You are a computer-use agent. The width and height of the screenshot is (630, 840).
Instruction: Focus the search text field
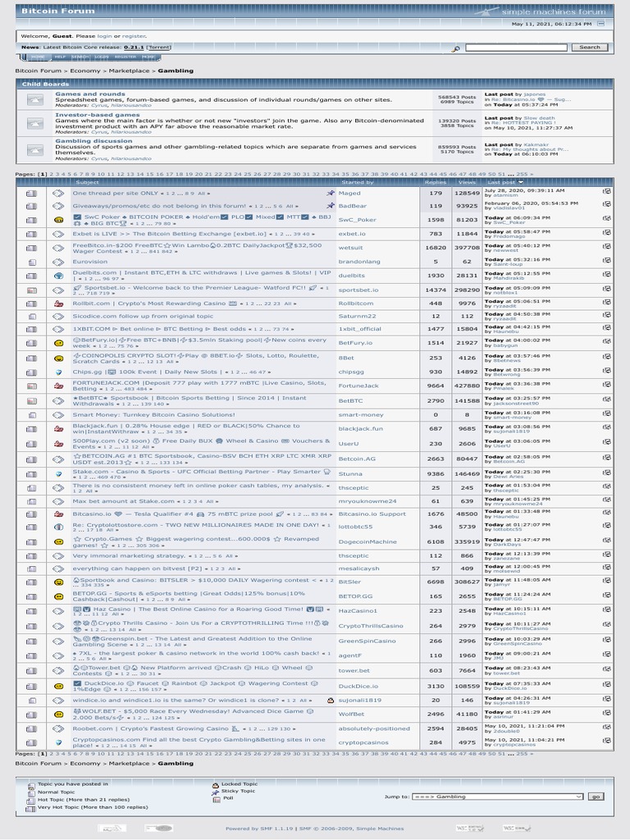pyautogui.click(x=516, y=47)
